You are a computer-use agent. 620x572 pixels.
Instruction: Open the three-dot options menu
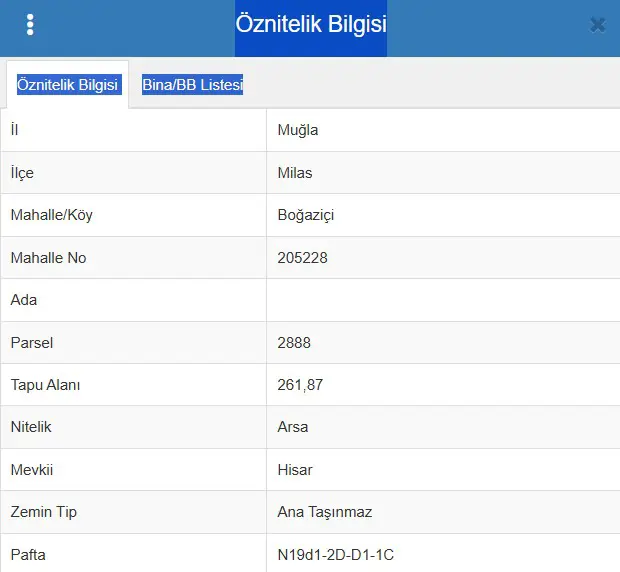pos(30,25)
